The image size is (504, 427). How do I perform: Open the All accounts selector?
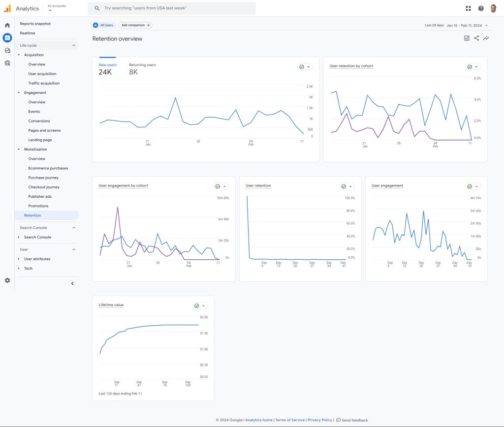[56, 8]
